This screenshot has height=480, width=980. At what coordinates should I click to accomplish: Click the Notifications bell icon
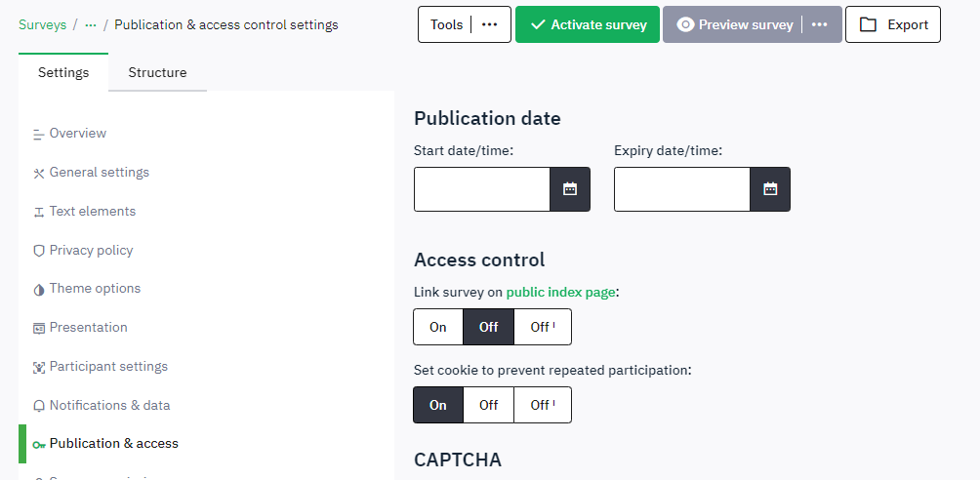[x=38, y=406]
